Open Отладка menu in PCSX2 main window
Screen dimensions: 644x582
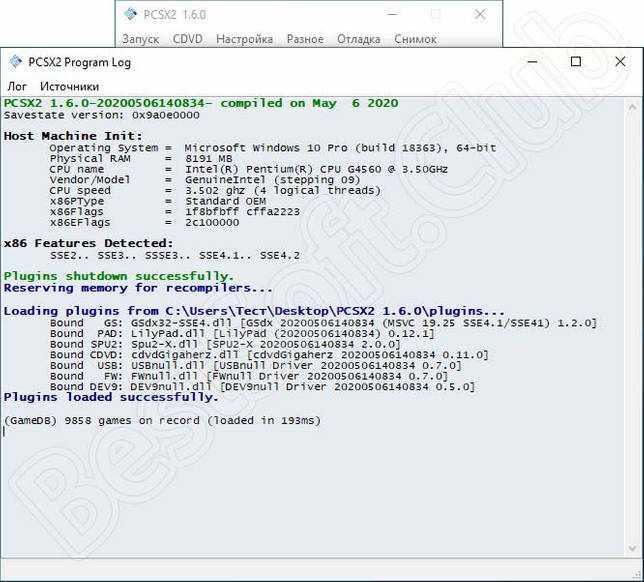(x=359, y=39)
